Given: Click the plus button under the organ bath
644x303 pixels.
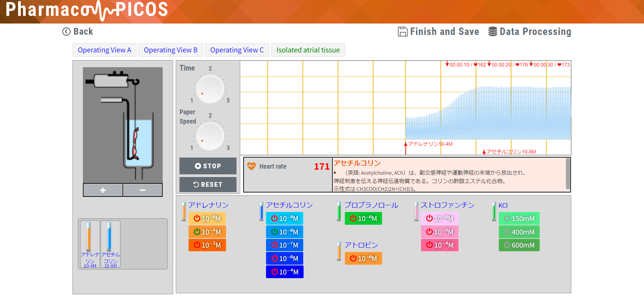Looking at the screenshot, I should (x=103, y=190).
